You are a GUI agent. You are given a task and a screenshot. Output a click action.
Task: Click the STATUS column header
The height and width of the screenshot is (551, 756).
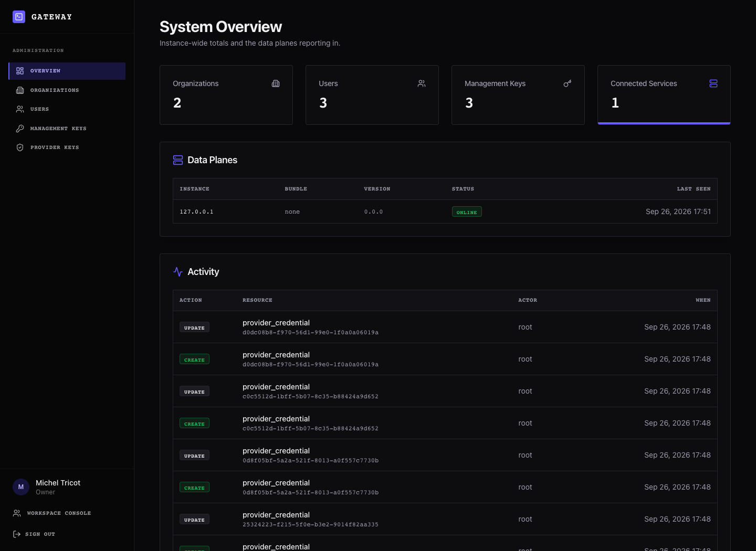tap(463, 189)
